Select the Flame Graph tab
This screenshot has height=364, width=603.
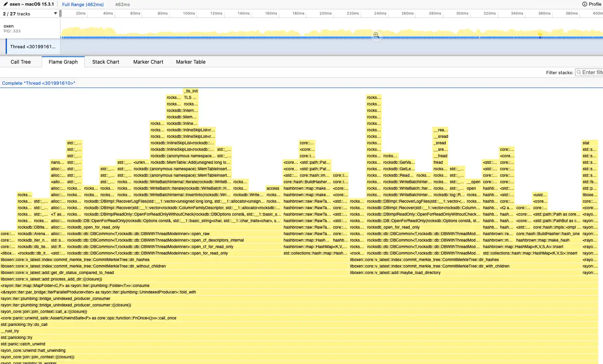tap(63, 62)
